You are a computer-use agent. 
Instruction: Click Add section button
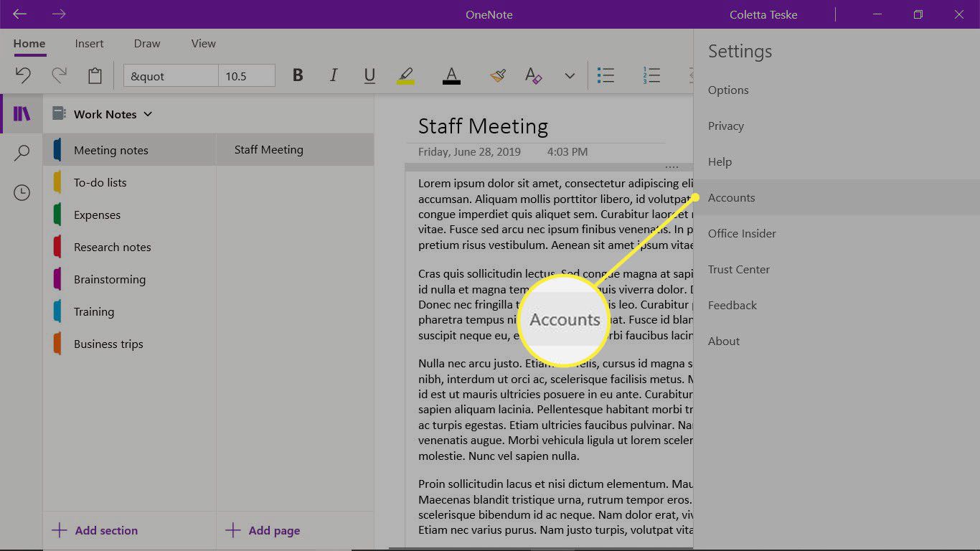click(x=95, y=531)
